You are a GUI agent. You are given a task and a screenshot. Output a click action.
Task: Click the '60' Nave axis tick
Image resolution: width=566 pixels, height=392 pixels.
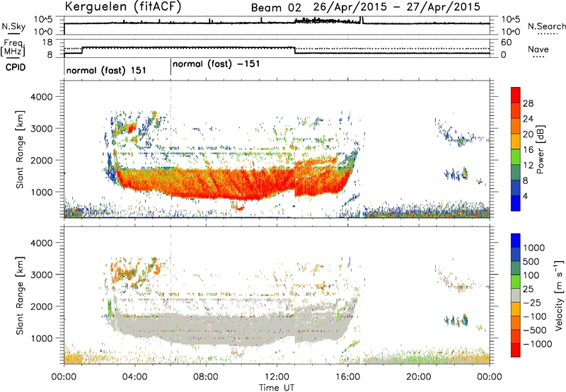point(507,42)
